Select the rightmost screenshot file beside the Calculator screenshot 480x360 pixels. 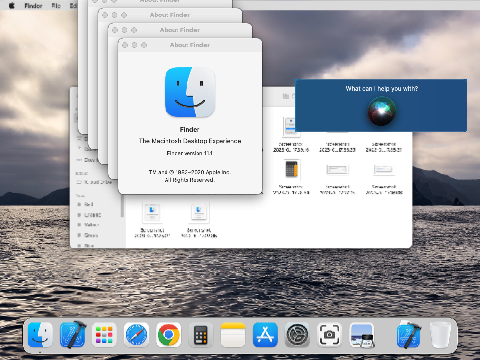click(384, 177)
